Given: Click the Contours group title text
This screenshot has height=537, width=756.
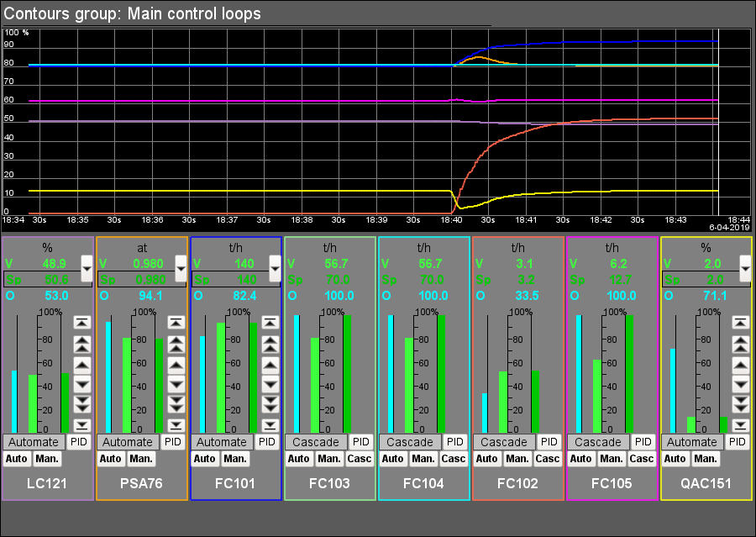Looking at the screenshot, I should [132, 13].
